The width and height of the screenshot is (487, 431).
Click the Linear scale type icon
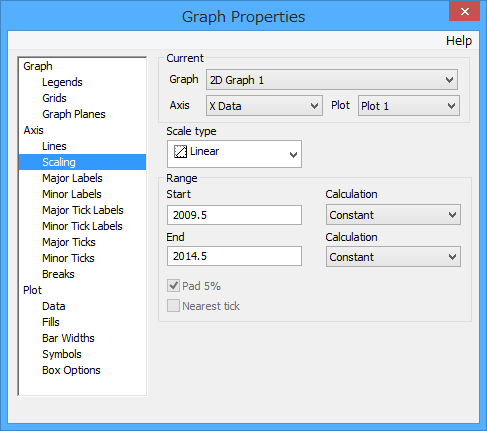pyautogui.click(x=180, y=152)
